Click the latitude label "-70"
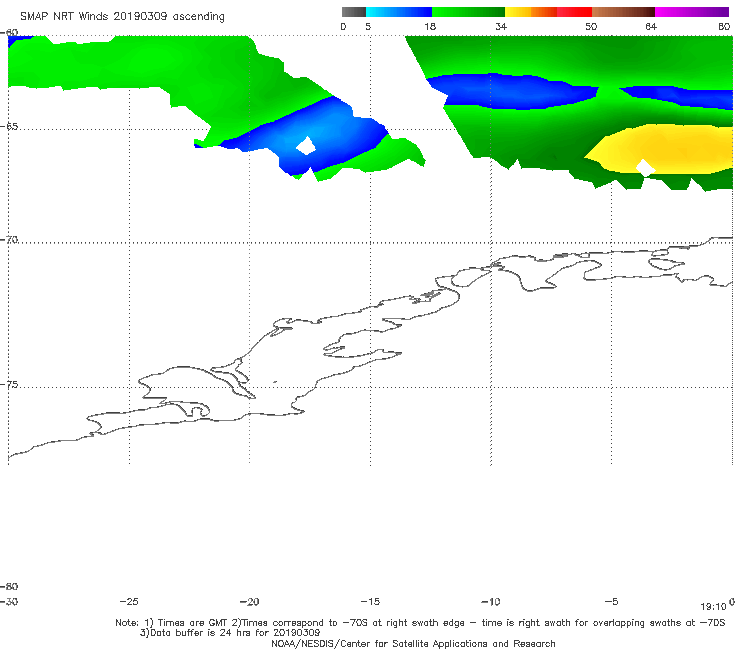 [x=9, y=240]
